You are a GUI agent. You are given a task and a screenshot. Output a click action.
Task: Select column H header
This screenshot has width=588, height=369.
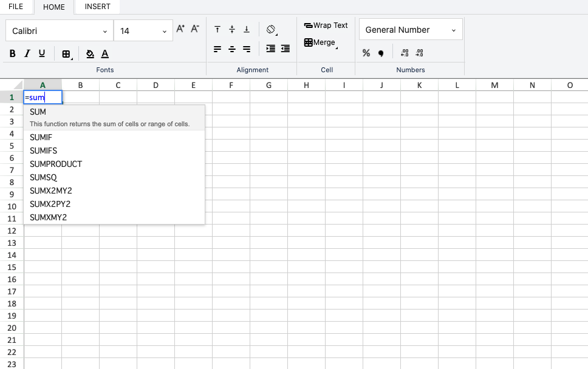(x=306, y=85)
